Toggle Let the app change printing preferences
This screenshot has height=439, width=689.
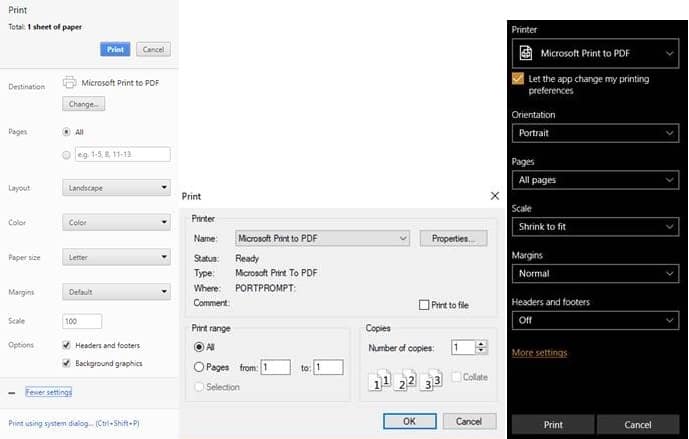pos(517,78)
